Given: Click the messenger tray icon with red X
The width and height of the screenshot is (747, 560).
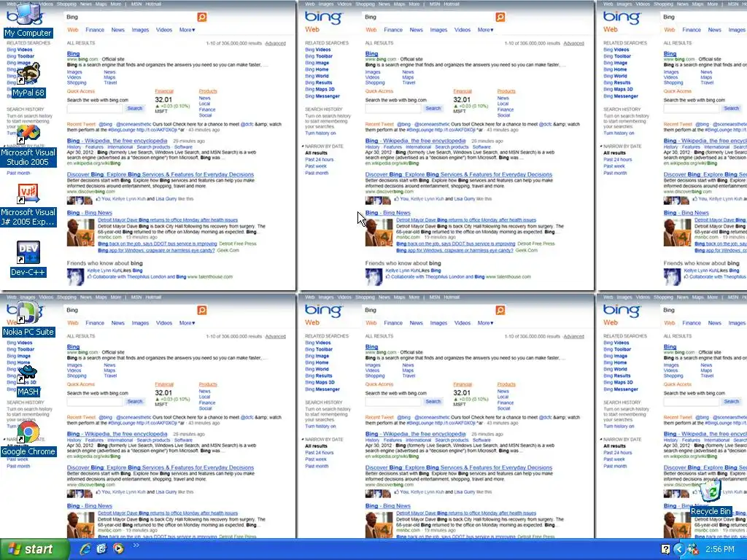Looking at the screenshot, I should (x=692, y=550).
